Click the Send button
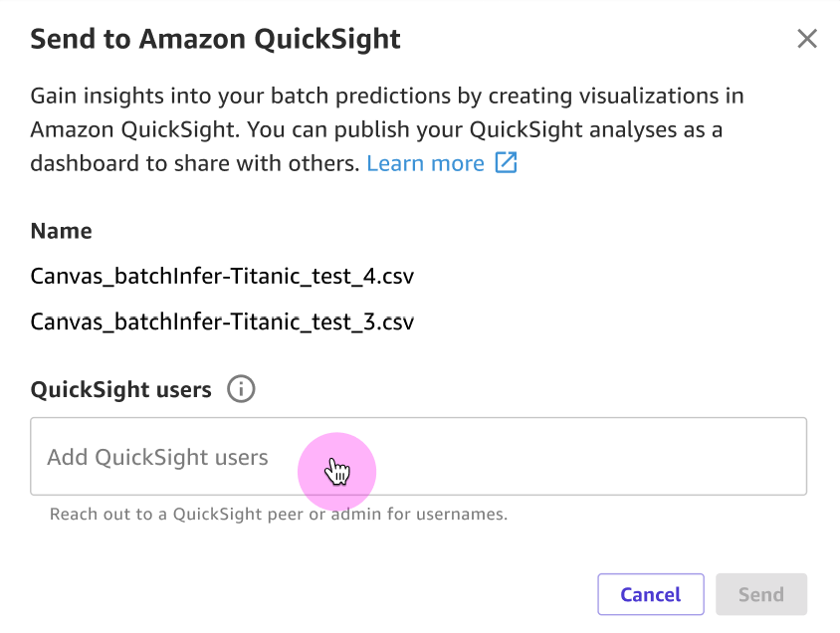The image size is (840, 633). (x=760, y=594)
